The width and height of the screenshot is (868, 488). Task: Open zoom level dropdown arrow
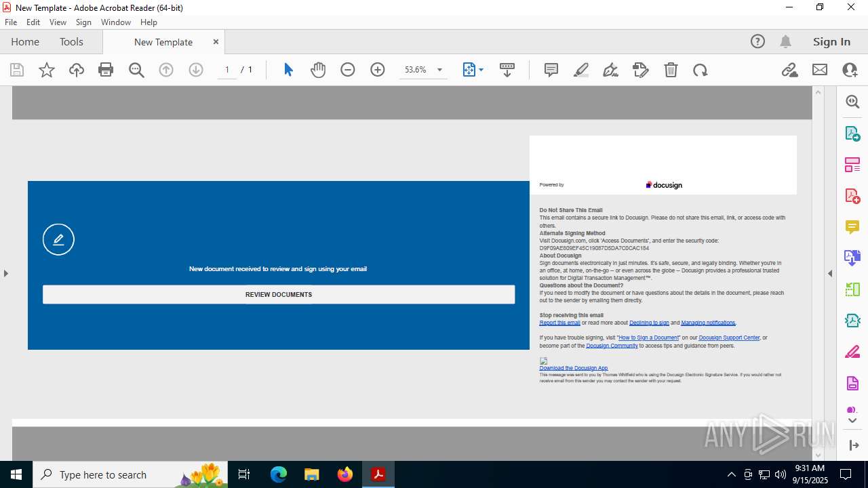point(439,70)
